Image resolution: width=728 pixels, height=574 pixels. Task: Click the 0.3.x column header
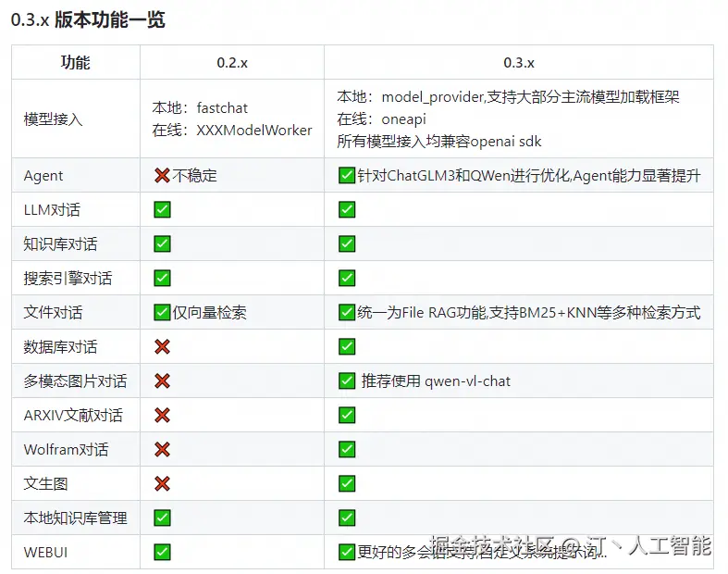point(519,63)
